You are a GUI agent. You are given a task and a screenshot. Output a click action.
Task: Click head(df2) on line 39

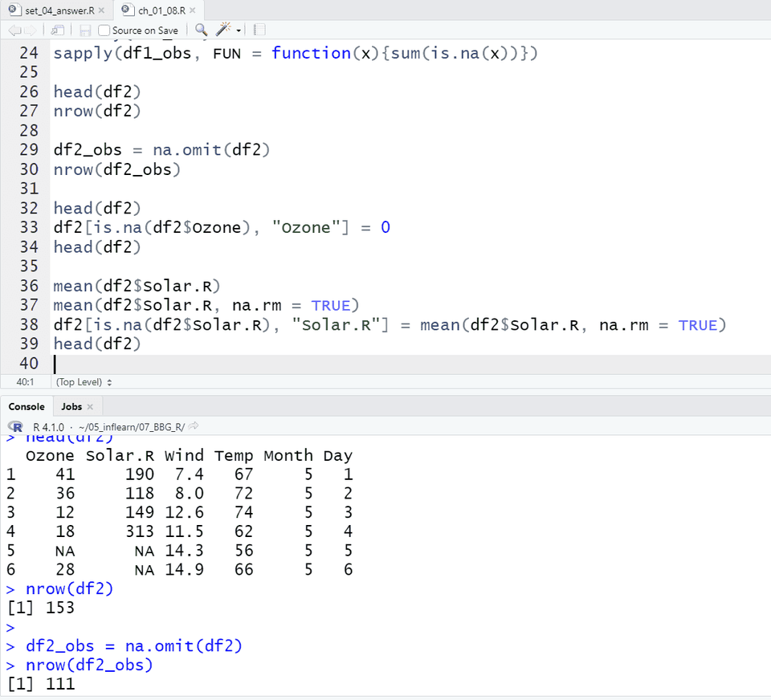point(97,344)
